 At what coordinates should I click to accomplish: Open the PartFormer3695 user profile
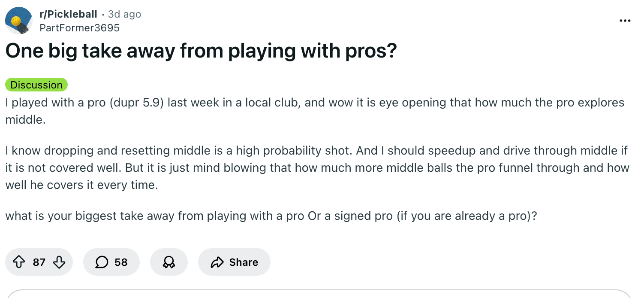79,28
